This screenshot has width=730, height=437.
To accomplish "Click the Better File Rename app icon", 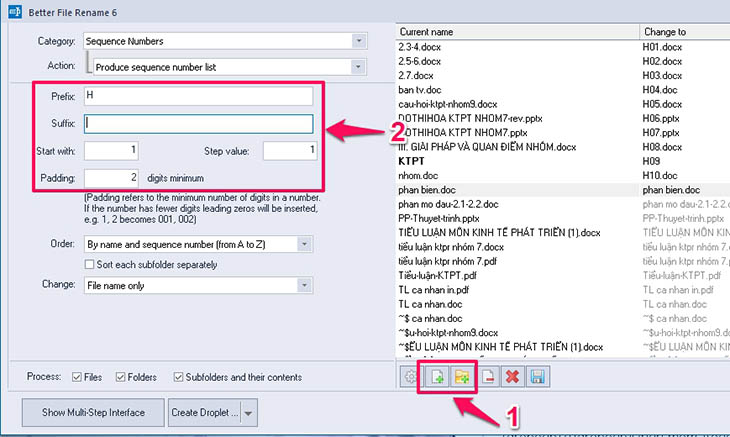I will [15, 12].
